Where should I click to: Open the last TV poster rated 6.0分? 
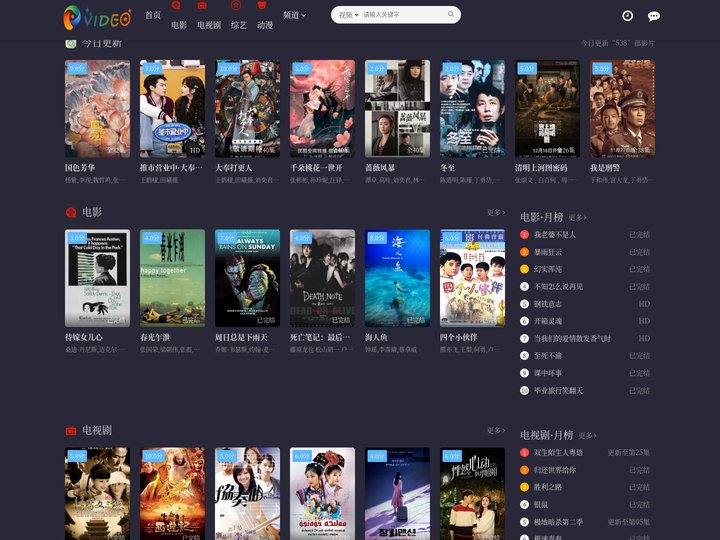(x=472, y=494)
